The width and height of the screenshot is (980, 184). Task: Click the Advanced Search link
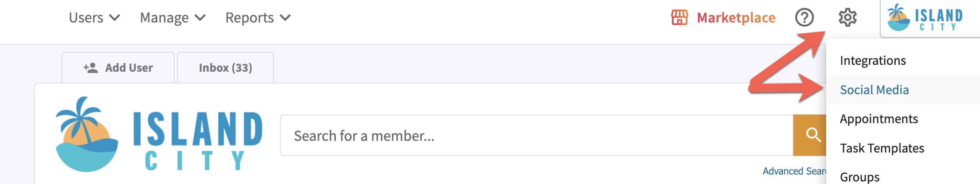[x=794, y=171]
